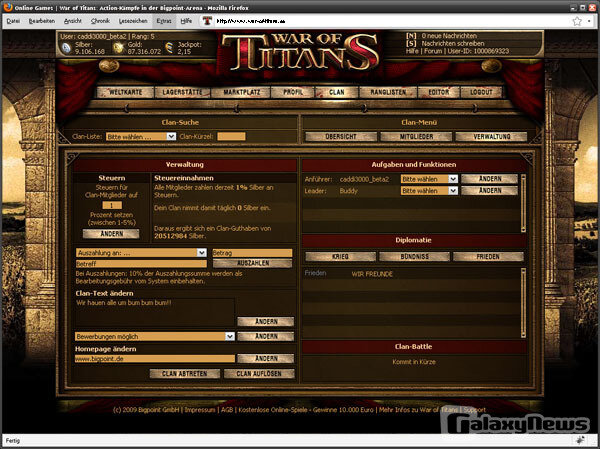
Task: Open the Extras menu
Action: [x=164, y=21]
